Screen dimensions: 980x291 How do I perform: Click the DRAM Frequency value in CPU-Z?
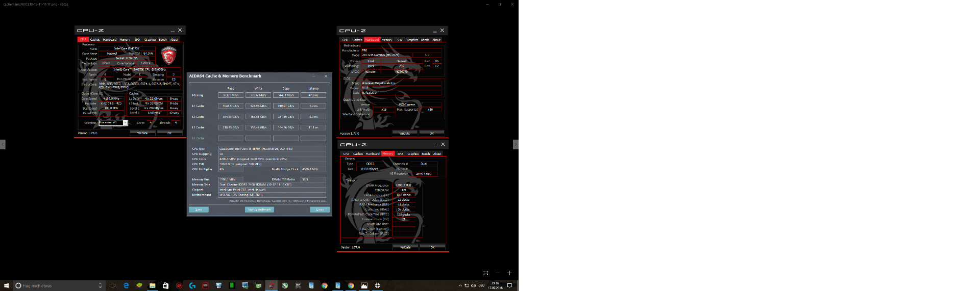(x=403, y=185)
